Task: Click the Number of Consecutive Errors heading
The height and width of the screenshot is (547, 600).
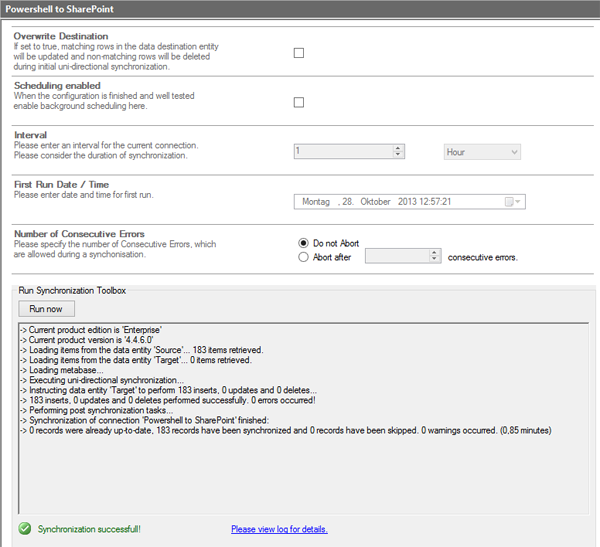Action: pos(79,234)
